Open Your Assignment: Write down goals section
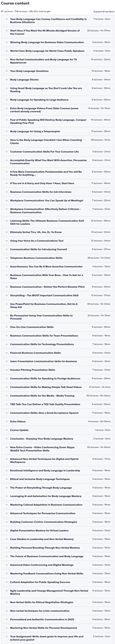The image size is (115, 644). click(x=58, y=638)
